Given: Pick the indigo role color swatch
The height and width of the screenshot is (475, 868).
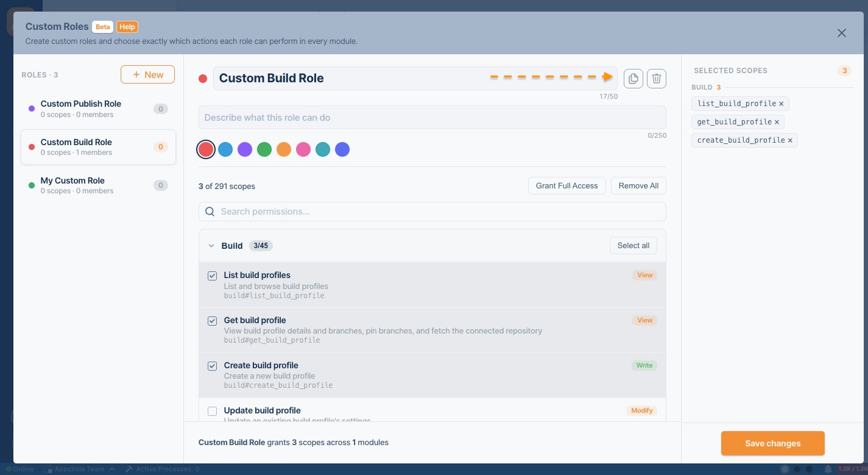Looking at the screenshot, I should [x=342, y=149].
